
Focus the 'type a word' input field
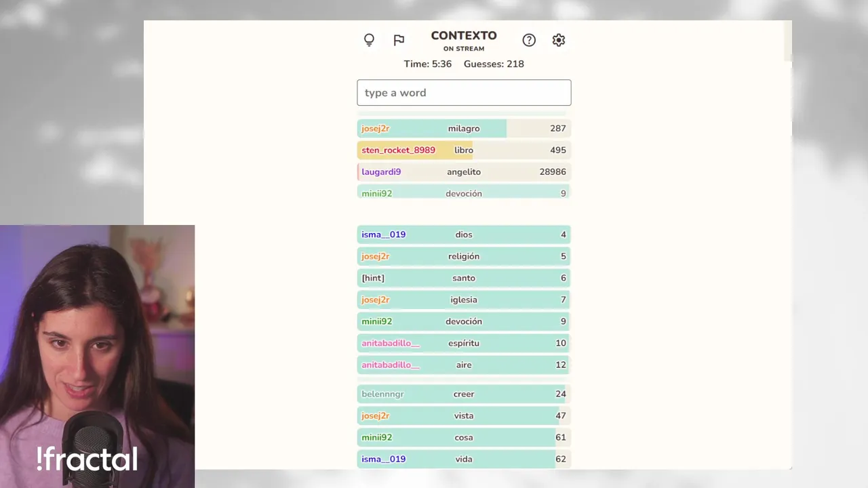pyautogui.click(x=464, y=93)
